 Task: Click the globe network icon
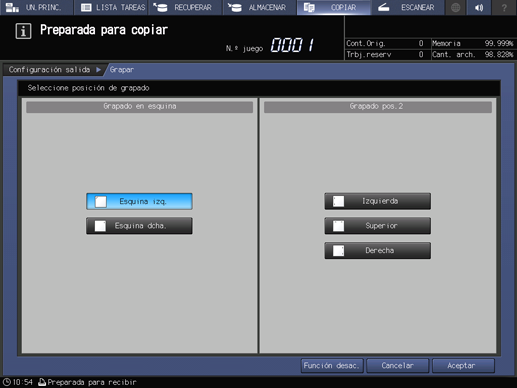click(x=455, y=7)
